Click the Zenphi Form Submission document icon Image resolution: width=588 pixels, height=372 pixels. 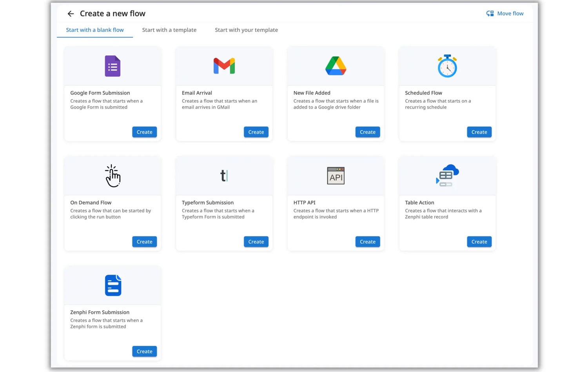pyautogui.click(x=113, y=285)
